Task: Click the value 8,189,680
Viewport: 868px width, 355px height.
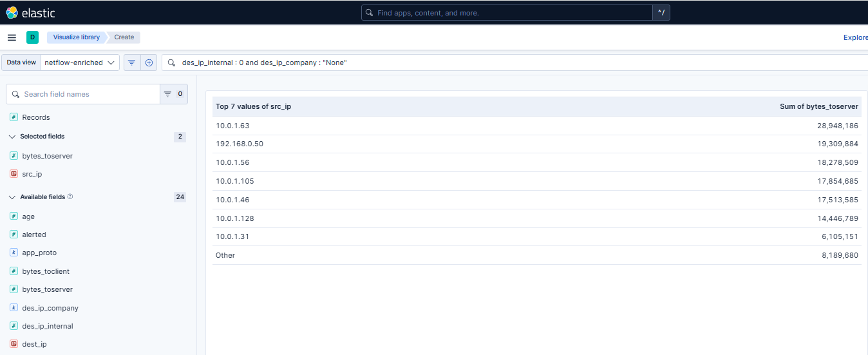Action: point(840,255)
